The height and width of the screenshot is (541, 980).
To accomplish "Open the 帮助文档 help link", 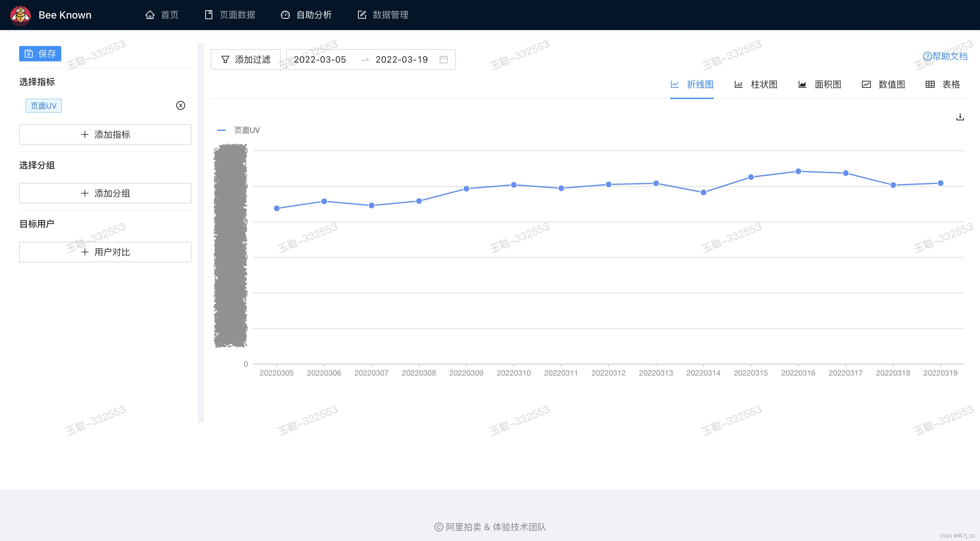I will (945, 56).
